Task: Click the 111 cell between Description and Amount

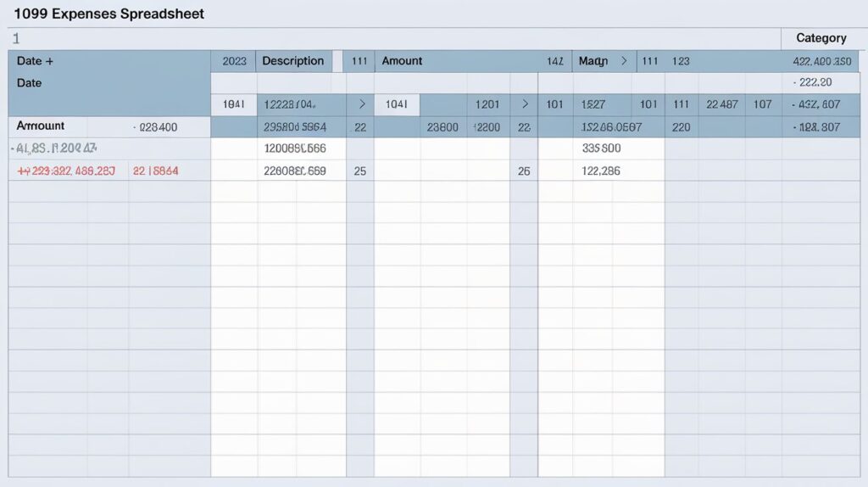Action: pos(359,61)
